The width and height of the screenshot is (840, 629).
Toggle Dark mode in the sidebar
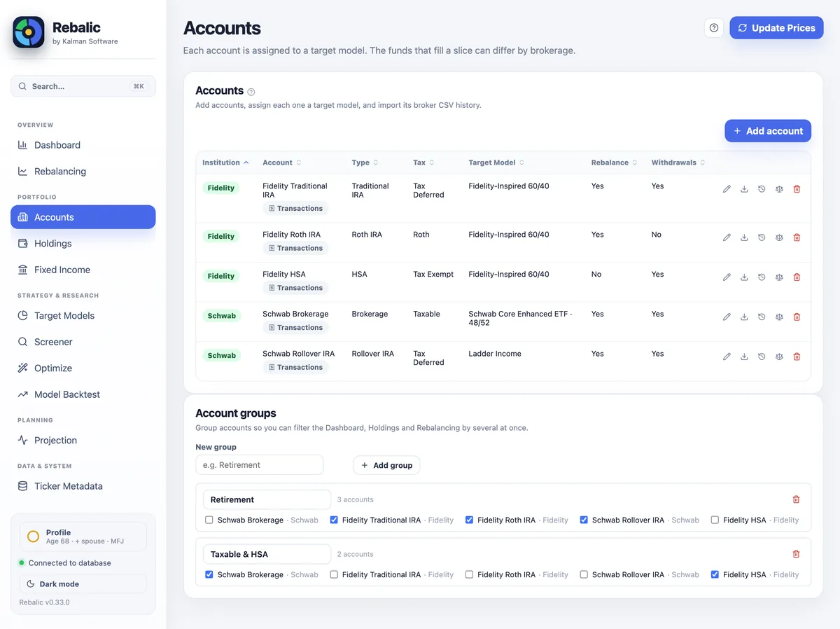click(x=83, y=583)
